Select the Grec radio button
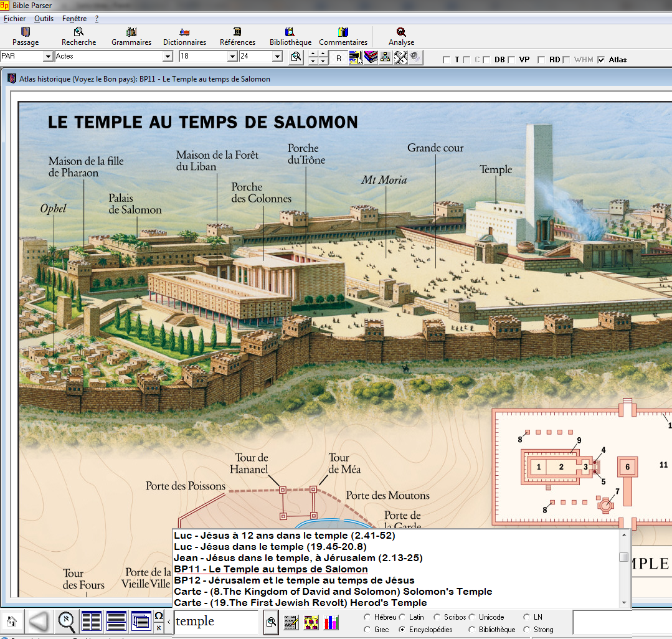Image resolution: width=672 pixels, height=639 pixels. [x=367, y=630]
